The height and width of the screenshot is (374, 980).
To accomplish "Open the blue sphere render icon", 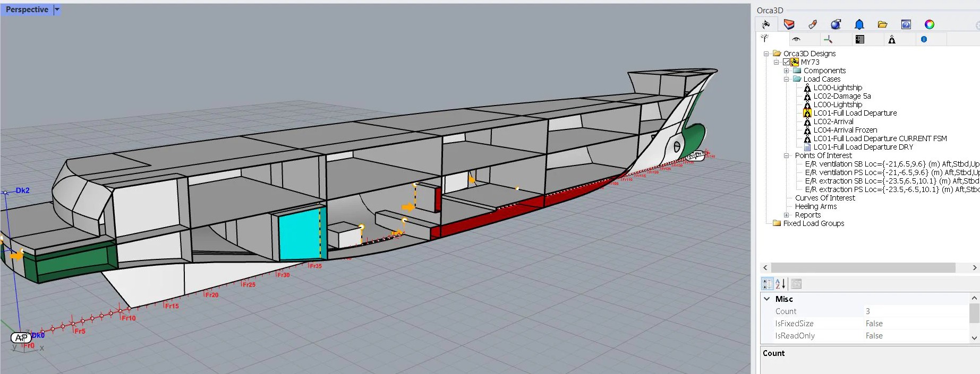I will tap(836, 24).
